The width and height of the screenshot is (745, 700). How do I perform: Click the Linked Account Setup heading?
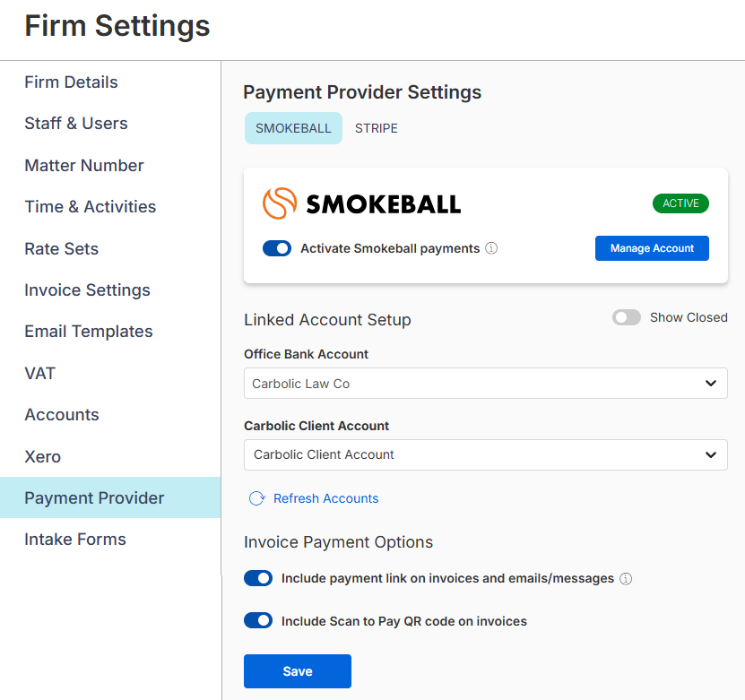tap(327, 320)
